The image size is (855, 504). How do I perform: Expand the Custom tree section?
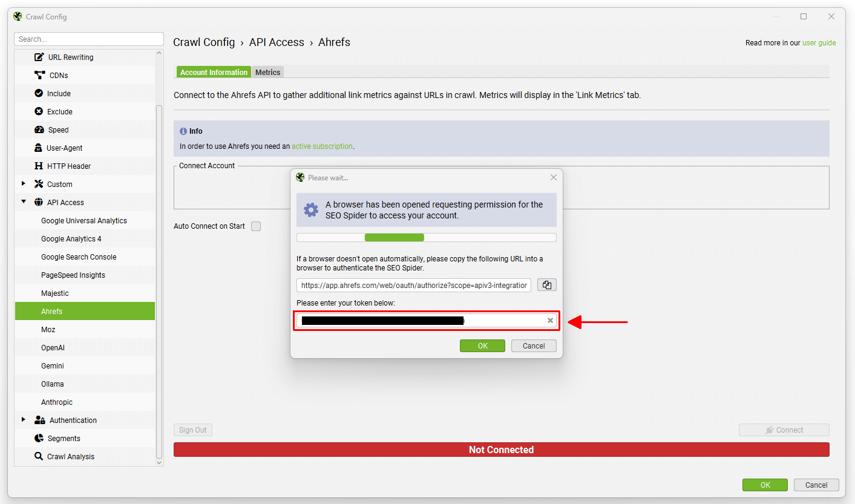coord(24,185)
